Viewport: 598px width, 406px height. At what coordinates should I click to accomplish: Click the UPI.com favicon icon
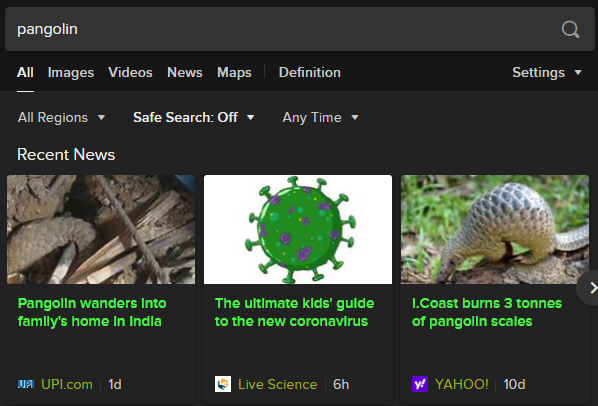click(26, 384)
